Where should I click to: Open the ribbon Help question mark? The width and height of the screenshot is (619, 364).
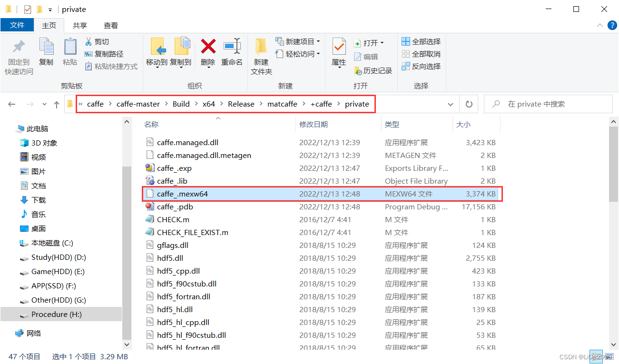[x=612, y=25]
